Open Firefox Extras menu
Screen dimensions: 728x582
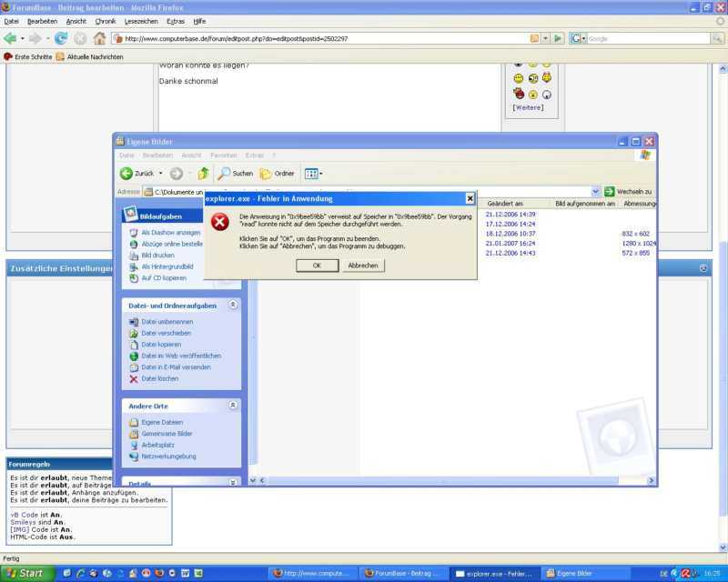click(176, 21)
